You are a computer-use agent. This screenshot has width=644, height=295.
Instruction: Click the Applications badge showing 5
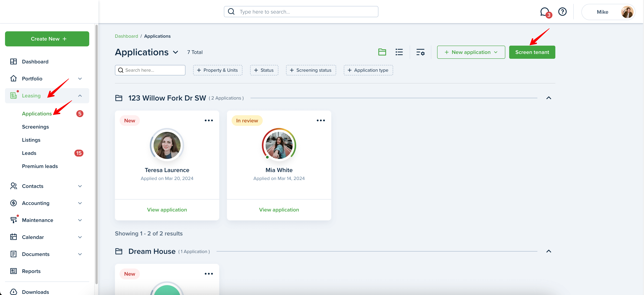(80, 114)
